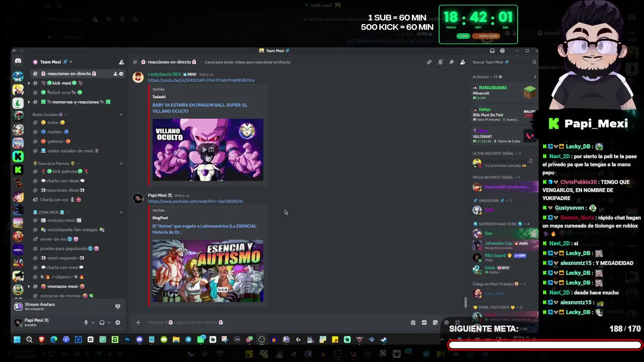Show pinned messages

tap(451, 62)
